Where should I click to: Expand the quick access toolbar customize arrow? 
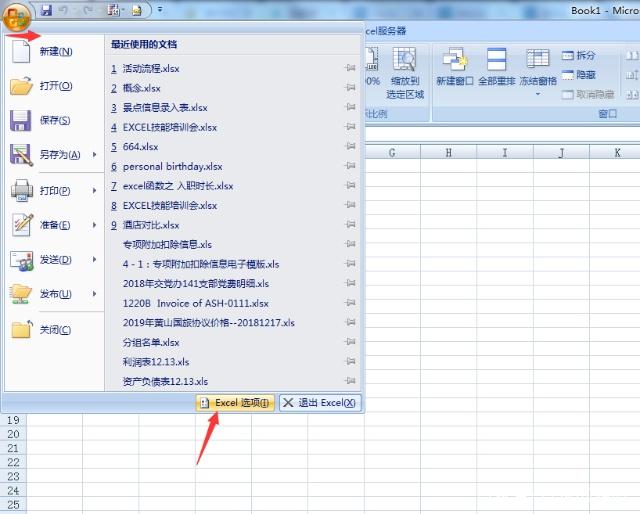pyautogui.click(x=160, y=9)
